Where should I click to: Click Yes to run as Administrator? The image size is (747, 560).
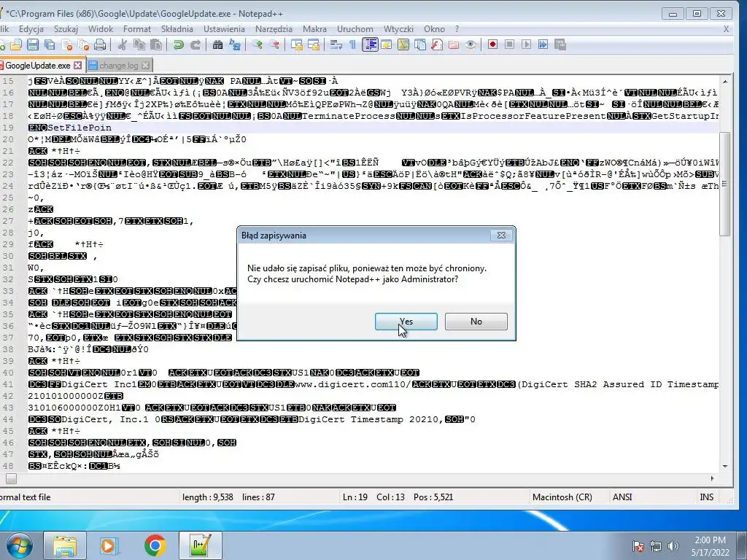(x=406, y=322)
